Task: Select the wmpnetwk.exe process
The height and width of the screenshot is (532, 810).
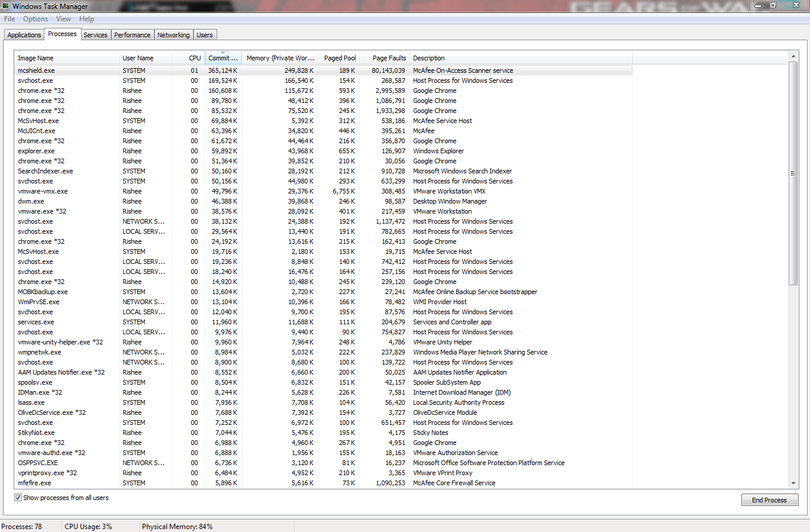Action: [323, 352]
